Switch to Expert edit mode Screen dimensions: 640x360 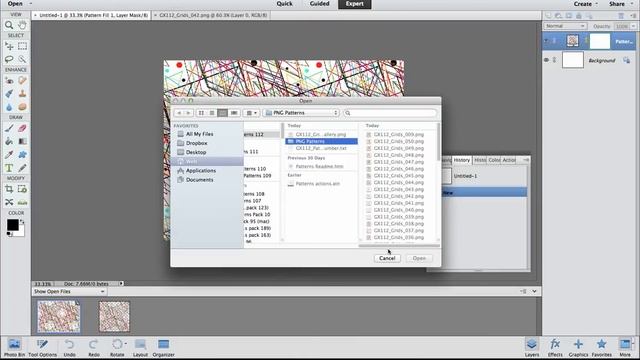[355, 4]
